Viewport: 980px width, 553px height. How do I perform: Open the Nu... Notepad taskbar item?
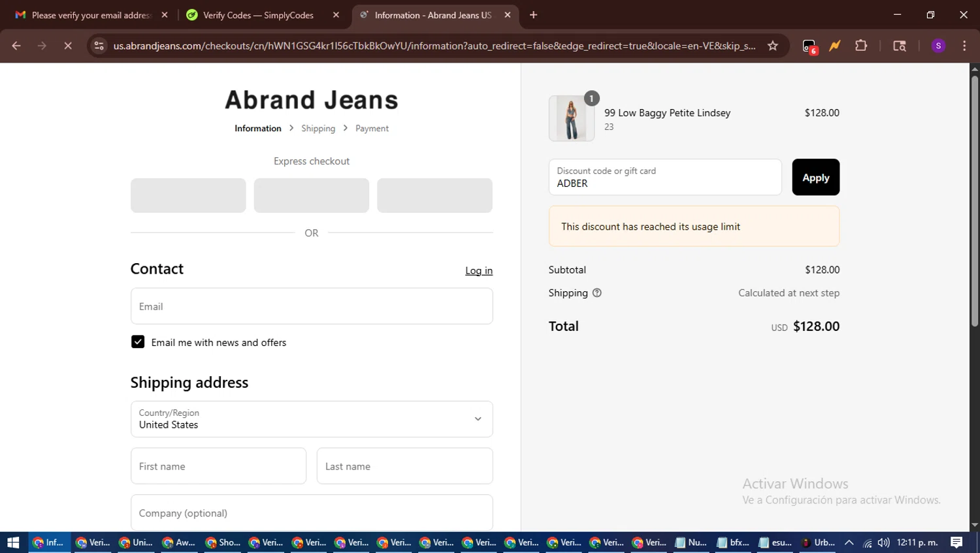pos(691,543)
